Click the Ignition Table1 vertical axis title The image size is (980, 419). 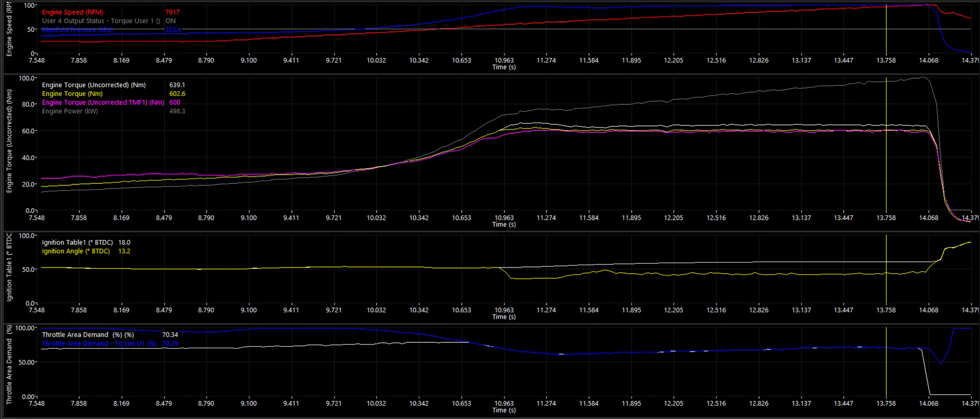9,266
